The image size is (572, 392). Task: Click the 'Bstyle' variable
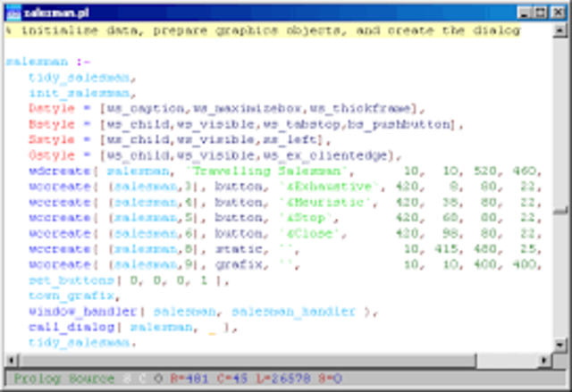52,124
